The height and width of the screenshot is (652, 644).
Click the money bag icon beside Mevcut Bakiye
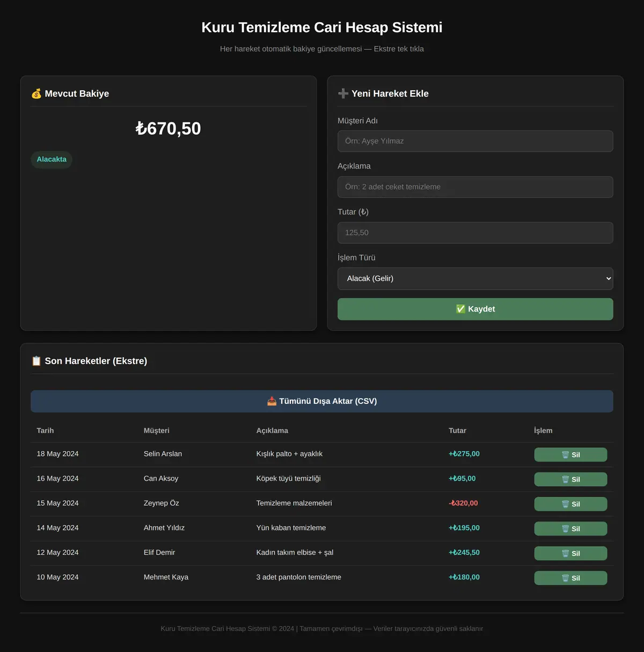pyautogui.click(x=36, y=93)
